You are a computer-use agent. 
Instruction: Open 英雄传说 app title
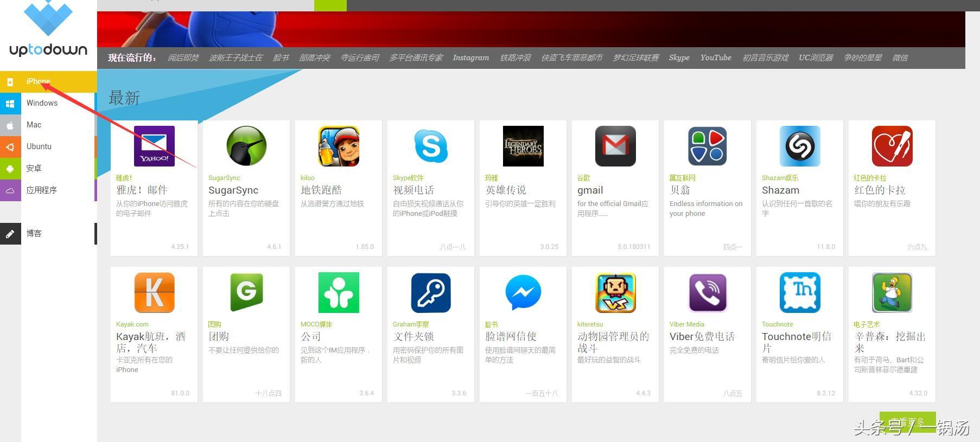tap(506, 190)
